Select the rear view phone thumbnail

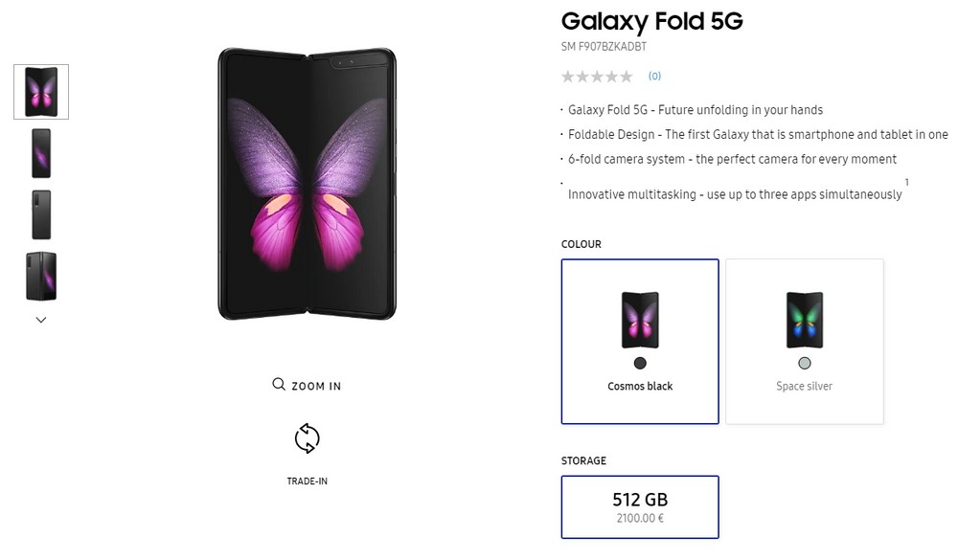tap(41, 214)
